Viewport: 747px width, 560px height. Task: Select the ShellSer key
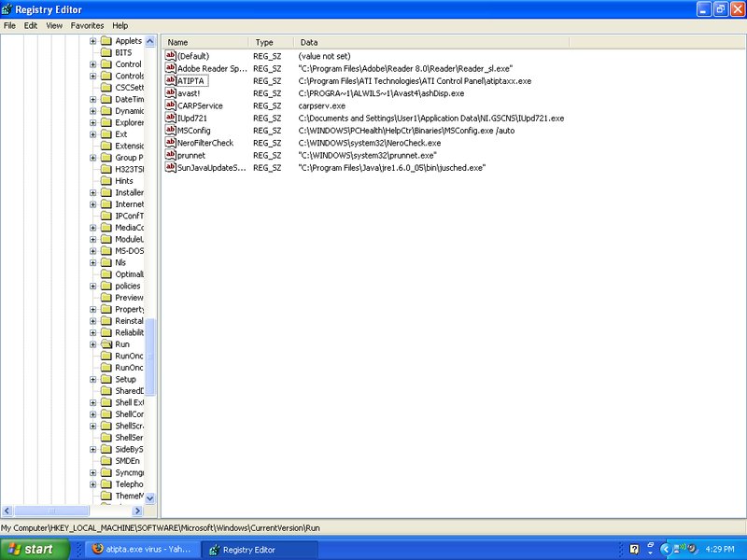[x=129, y=437]
